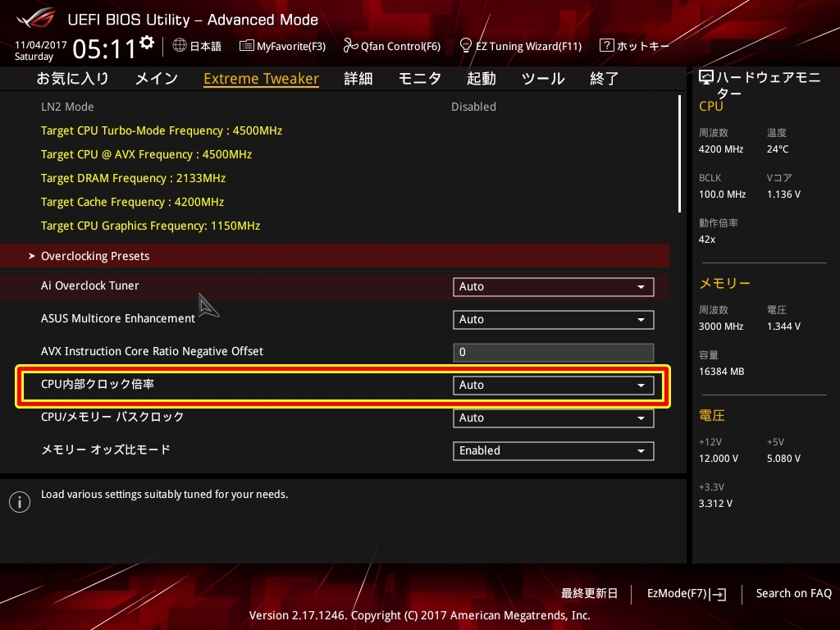
Task: Click the LN2 Mode Disabled value
Action: click(473, 107)
